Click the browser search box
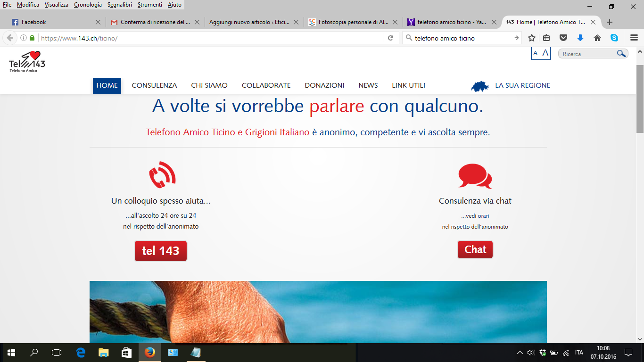This screenshot has height=362, width=644. pos(463,38)
